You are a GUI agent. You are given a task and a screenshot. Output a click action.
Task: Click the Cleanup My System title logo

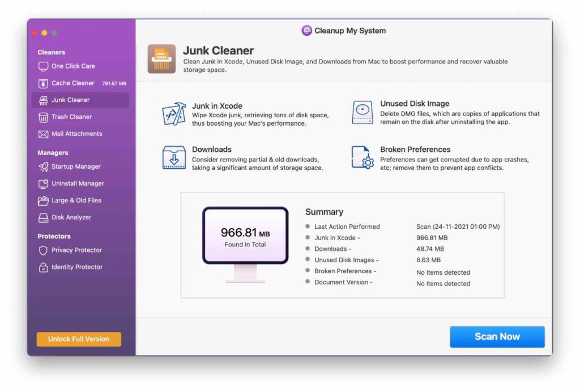pos(306,31)
